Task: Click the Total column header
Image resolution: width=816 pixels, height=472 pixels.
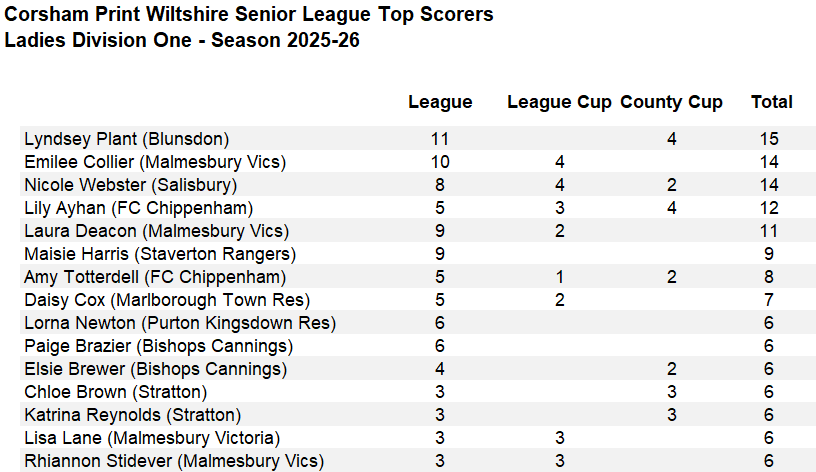Action: tap(771, 102)
